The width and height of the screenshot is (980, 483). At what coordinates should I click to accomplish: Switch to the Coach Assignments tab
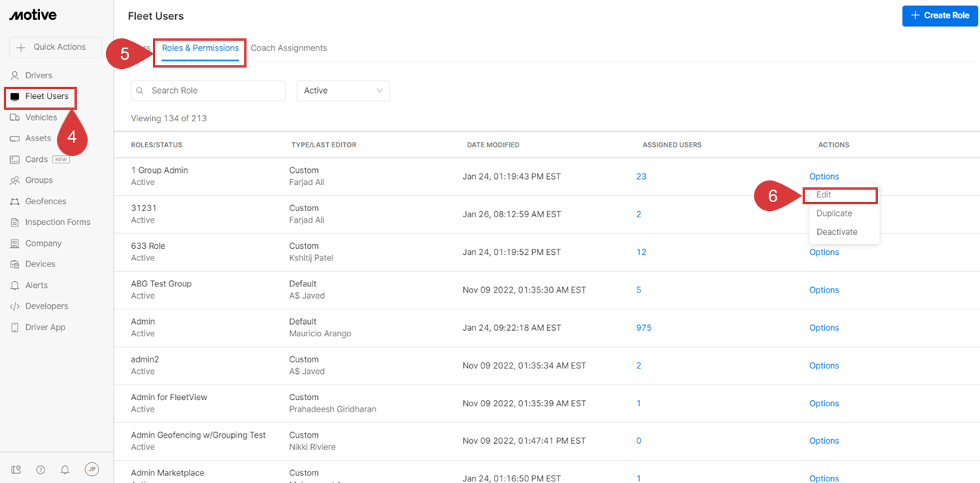(289, 47)
